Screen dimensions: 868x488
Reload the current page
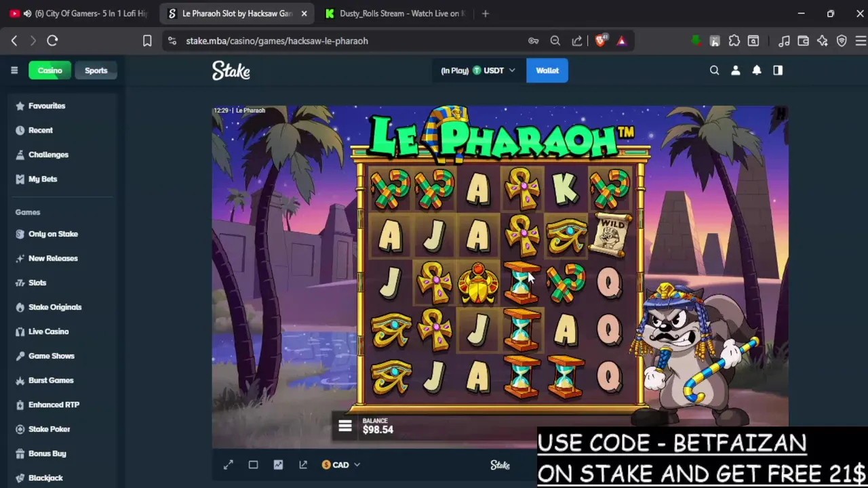(52, 41)
